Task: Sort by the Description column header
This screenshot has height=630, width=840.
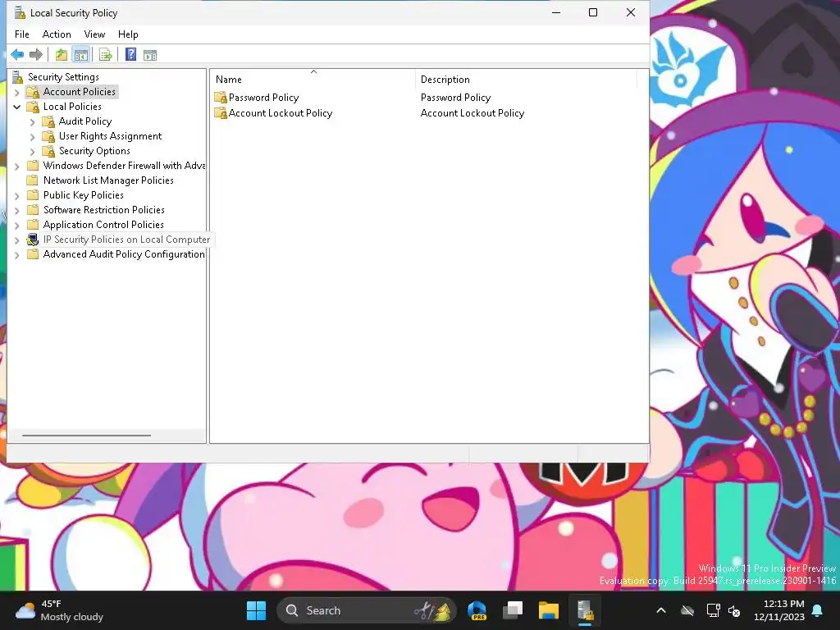Action: coord(526,80)
